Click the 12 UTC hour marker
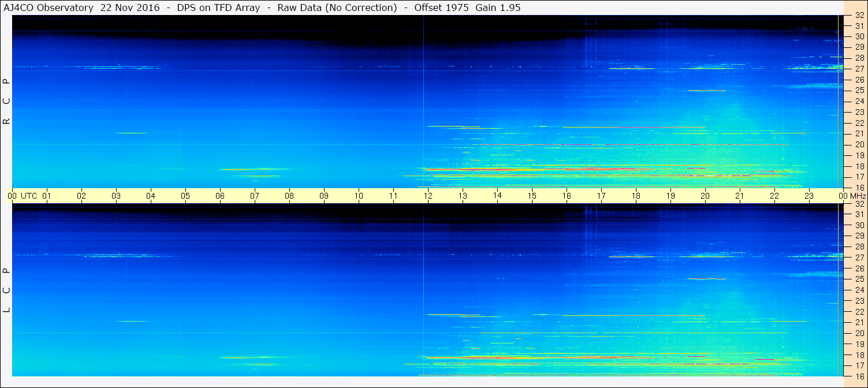 [x=428, y=196]
